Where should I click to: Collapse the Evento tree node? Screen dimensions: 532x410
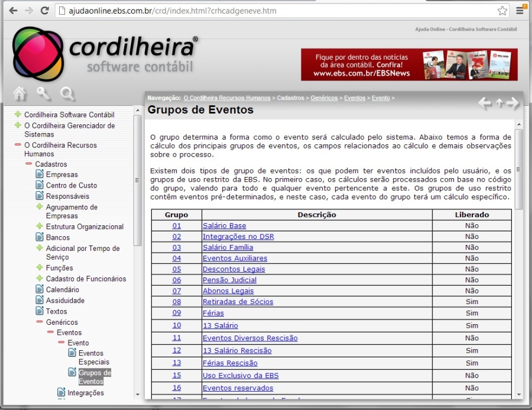(x=61, y=342)
